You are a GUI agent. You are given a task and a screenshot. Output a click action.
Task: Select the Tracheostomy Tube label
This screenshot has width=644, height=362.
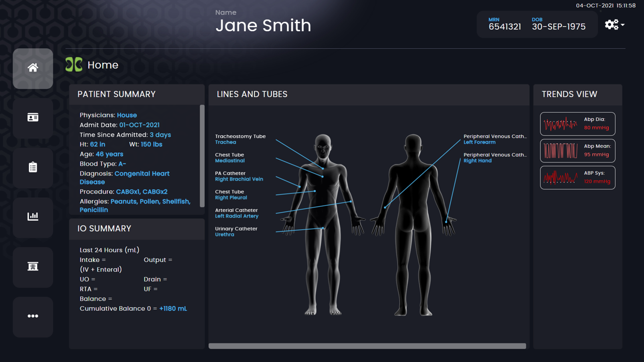(240, 139)
